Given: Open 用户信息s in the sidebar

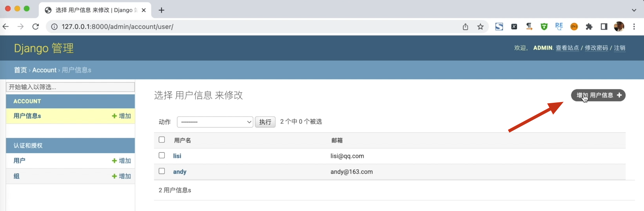Looking at the screenshot, I should pos(27,116).
